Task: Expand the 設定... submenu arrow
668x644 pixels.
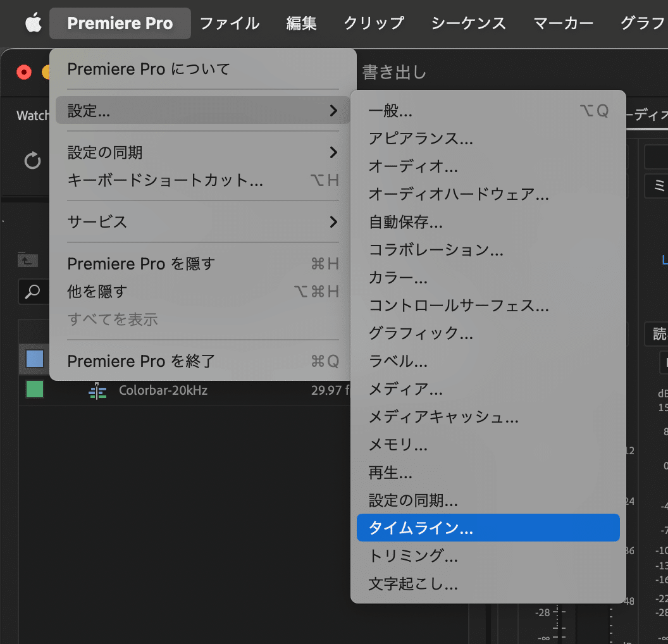Action: pyautogui.click(x=333, y=111)
